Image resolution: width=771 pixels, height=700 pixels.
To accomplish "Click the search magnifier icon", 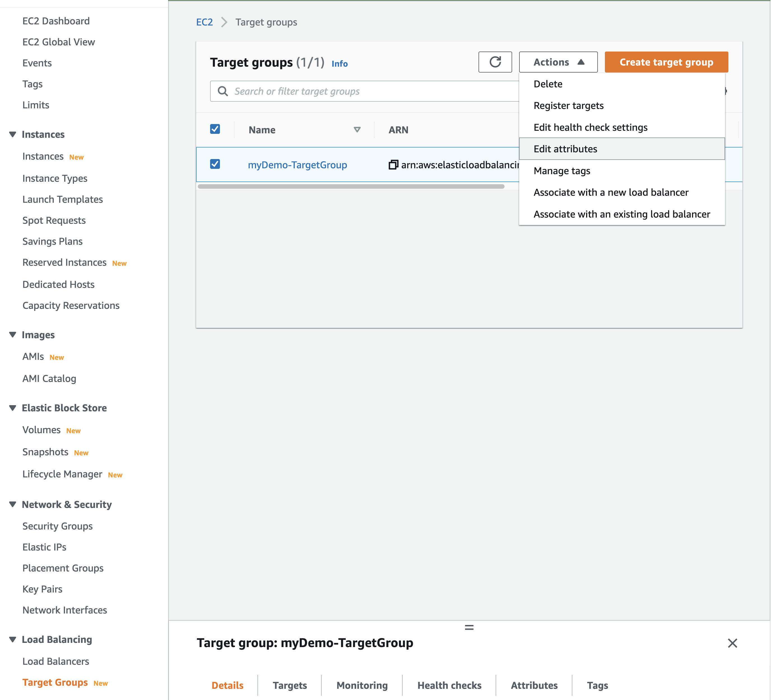I will 223,91.
